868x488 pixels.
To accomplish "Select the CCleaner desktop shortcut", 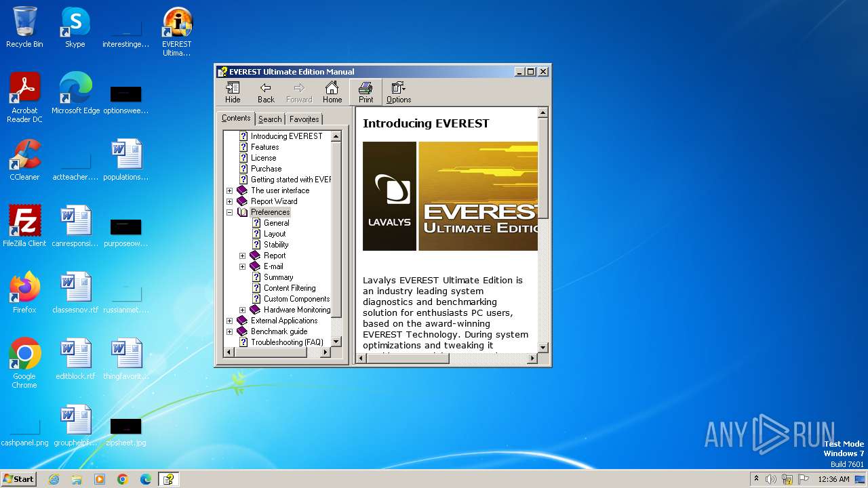I will point(24,160).
